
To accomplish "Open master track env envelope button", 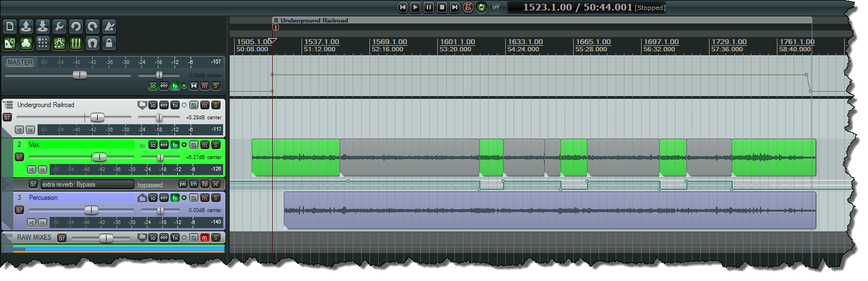I will point(164,86).
